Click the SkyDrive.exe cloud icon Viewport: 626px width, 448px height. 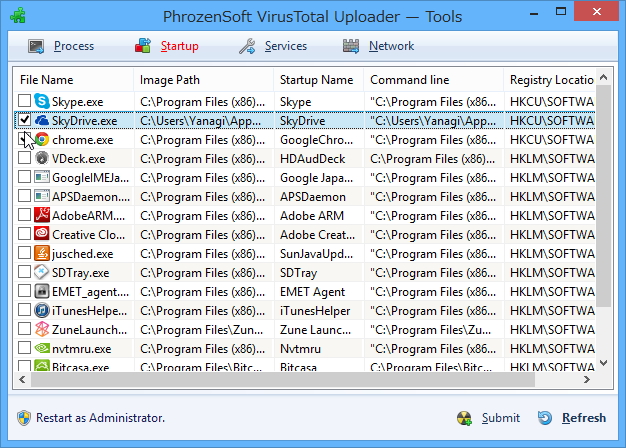tap(42, 120)
